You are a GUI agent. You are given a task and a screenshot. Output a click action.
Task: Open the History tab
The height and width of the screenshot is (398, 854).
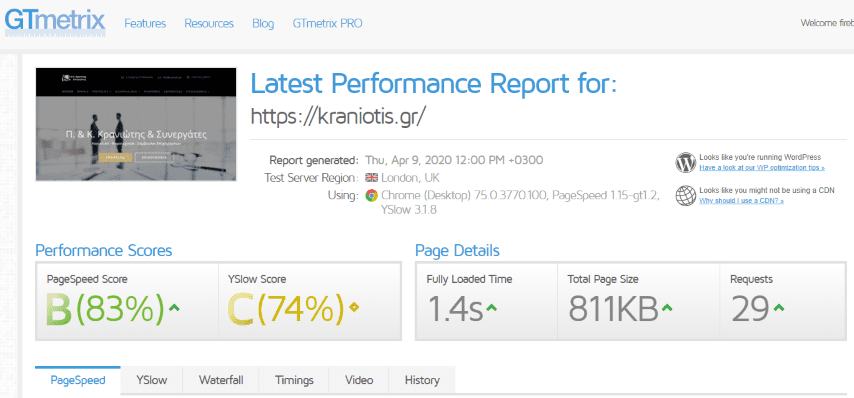click(x=422, y=380)
